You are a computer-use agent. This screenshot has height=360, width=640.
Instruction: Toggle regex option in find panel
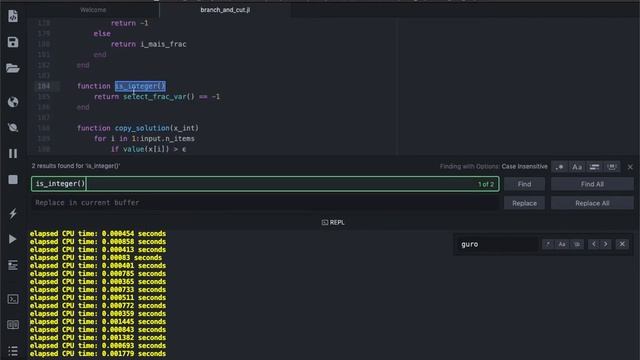pos(560,167)
